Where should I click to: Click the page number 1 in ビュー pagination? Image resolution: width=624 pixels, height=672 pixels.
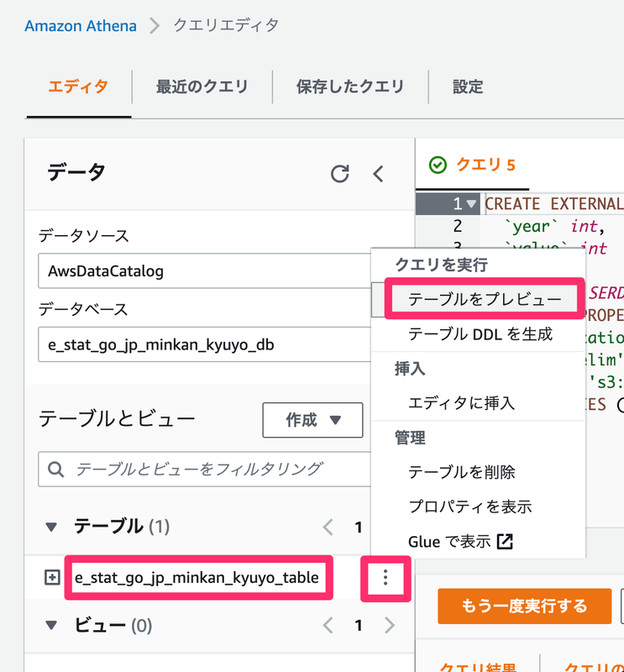click(x=359, y=626)
